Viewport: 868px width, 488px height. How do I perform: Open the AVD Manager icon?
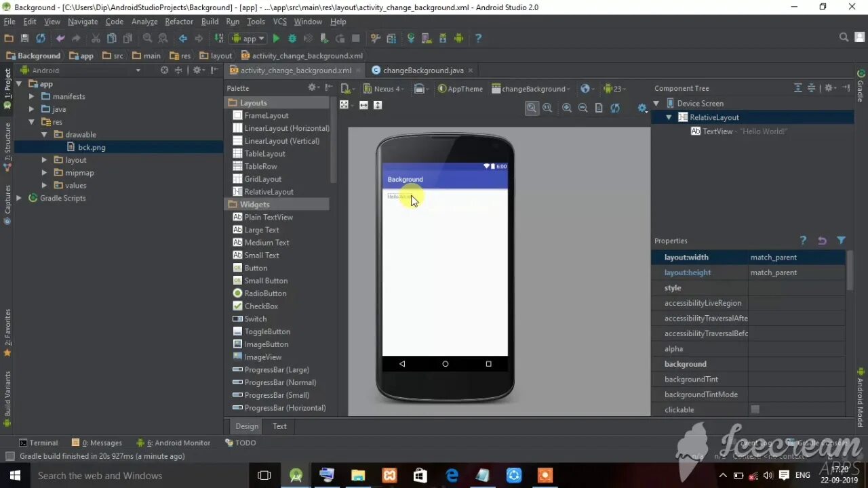point(427,39)
